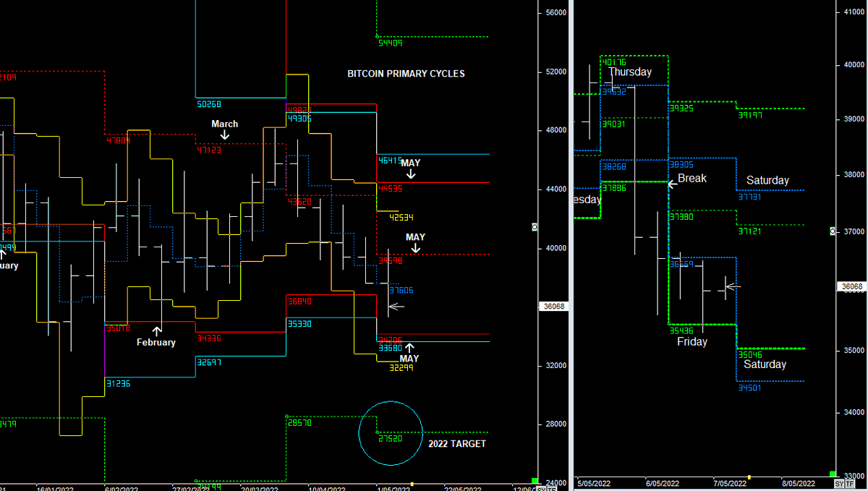Image resolution: width=868 pixels, height=491 pixels.
Task: Click the Saturday label above 37731
Action: pyautogui.click(x=767, y=181)
